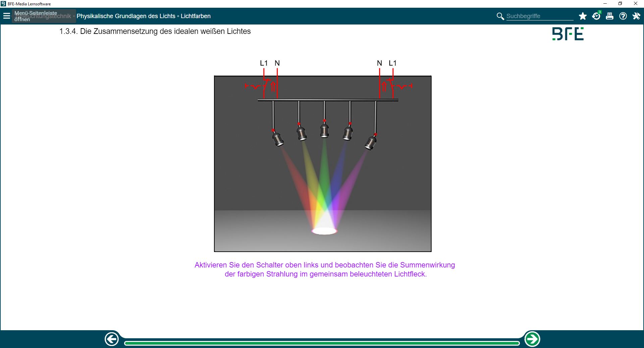Click in the Suchbegriffe search field
Viewport: 644px width, 348px height.
point(539,16)
